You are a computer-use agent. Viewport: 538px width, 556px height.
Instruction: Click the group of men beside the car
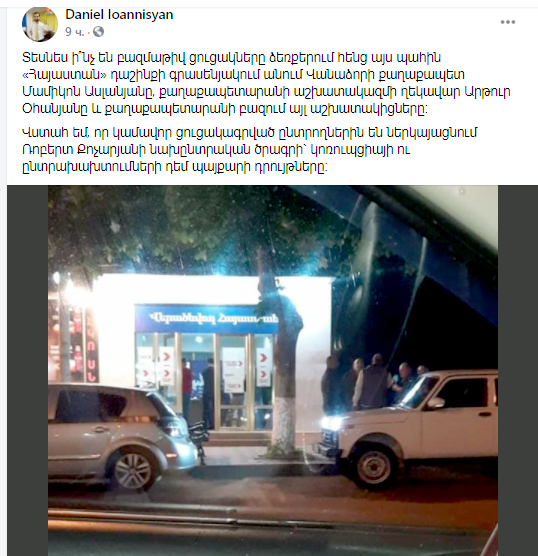pyautogui.click(x=373, y=383)
